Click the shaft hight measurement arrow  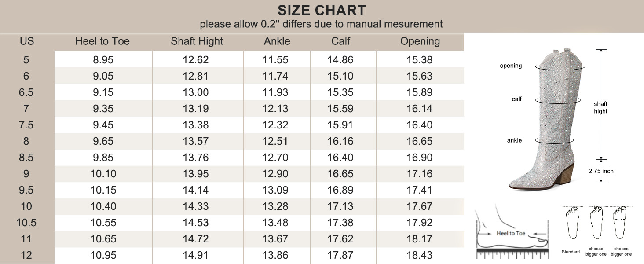coord(601,104)
